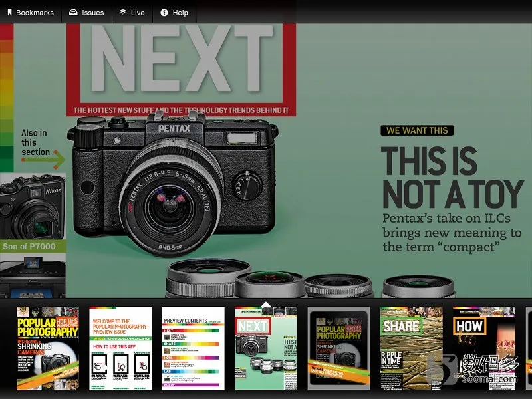The image size is (532, 399).
Task: Open the Issues menu label
Action: pyautogui.click(x=92, y=13)
